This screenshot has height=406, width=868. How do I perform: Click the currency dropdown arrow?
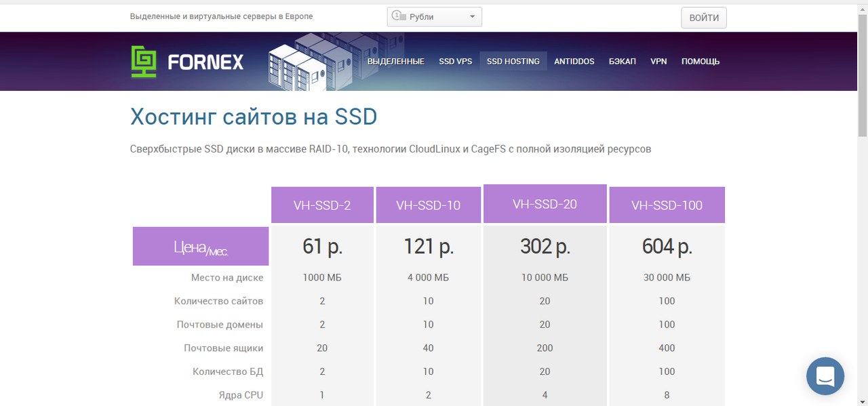472,17
